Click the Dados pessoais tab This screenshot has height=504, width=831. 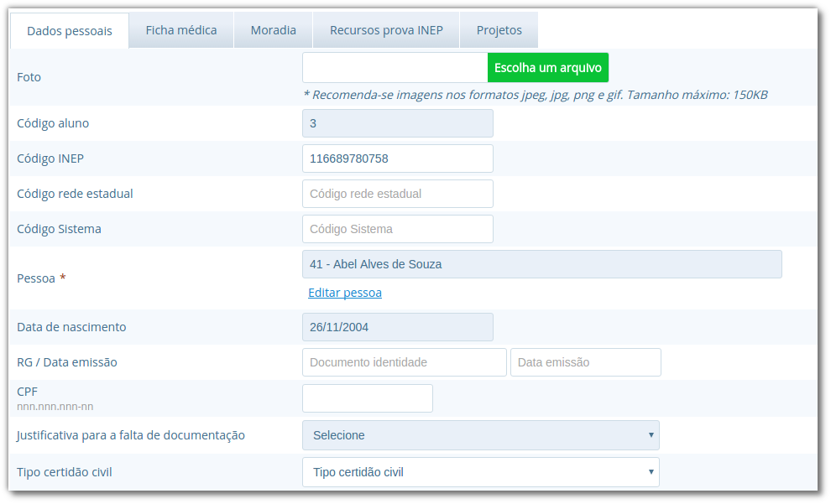(x=69, y=31)
